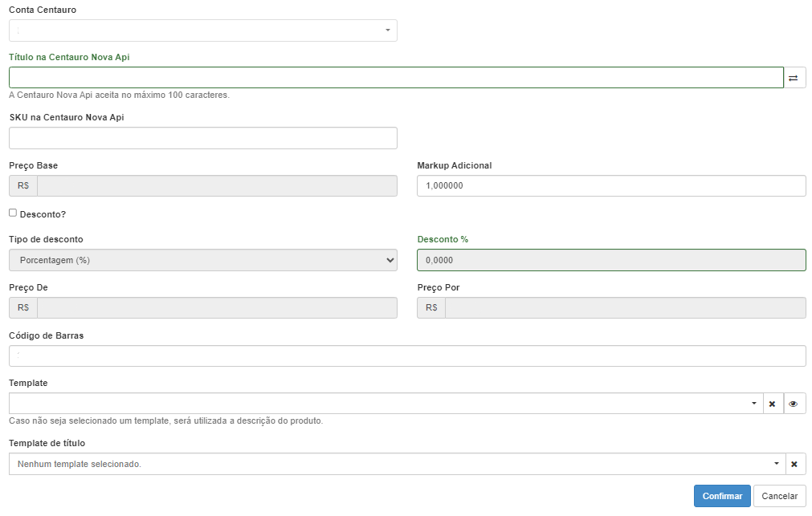Click the Desconto % field
Screen dimensions: 812x516
(x=611, y=260)
